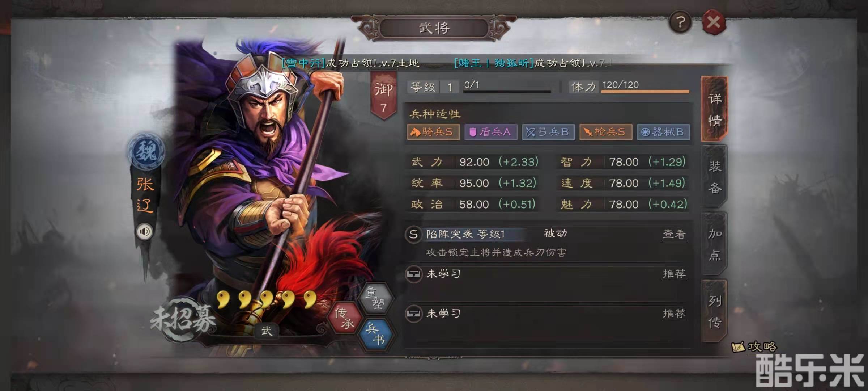Open the 攻略 guide button
Viewport: 868px width, 391px height.
pos(754,346)
